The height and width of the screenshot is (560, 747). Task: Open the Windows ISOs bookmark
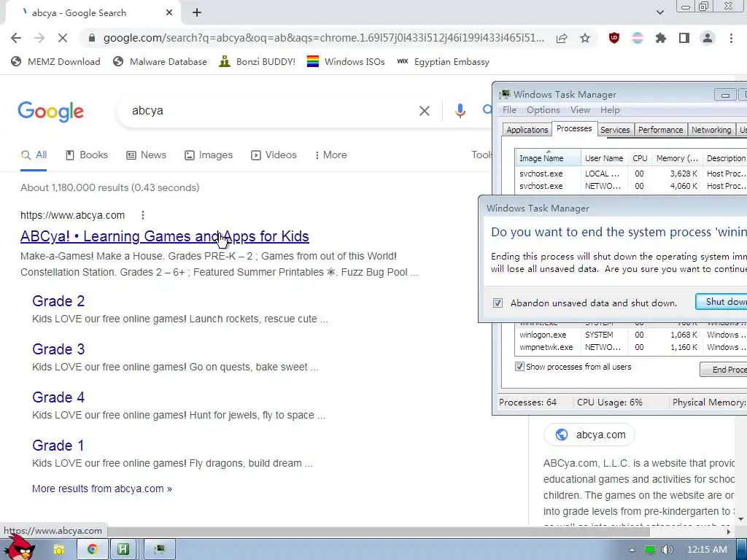point(346,61)
